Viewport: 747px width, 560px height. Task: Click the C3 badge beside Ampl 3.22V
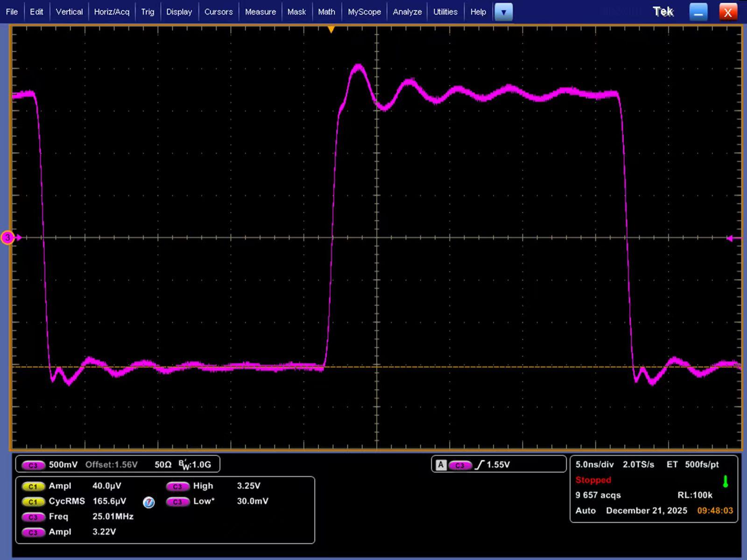(33, 532)
